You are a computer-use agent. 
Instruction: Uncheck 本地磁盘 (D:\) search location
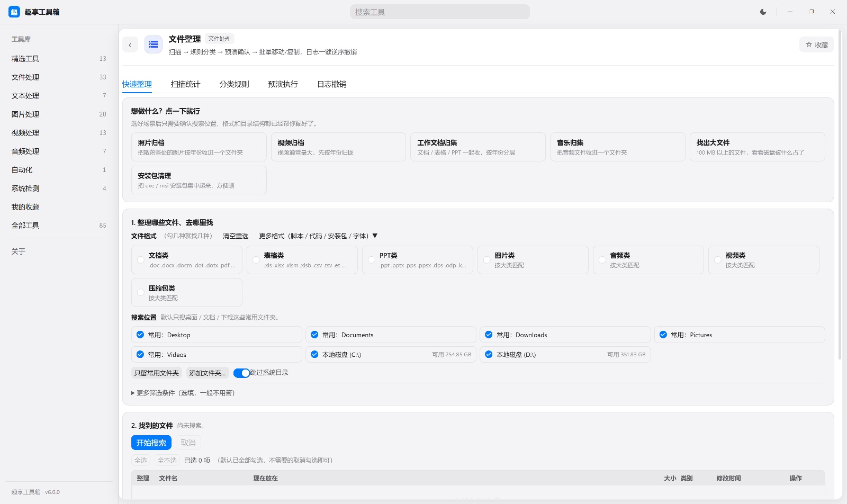(489, 355)
